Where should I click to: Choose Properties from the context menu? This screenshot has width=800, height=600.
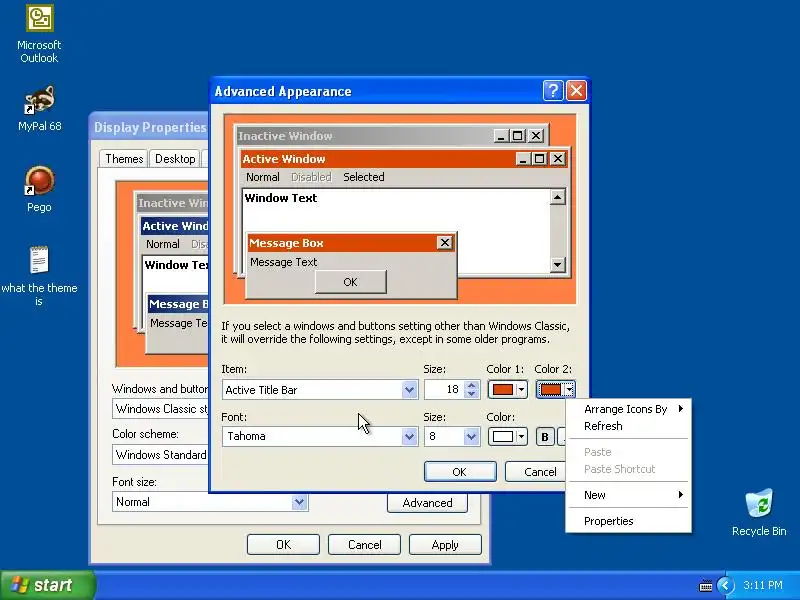[x=629, y=521]
